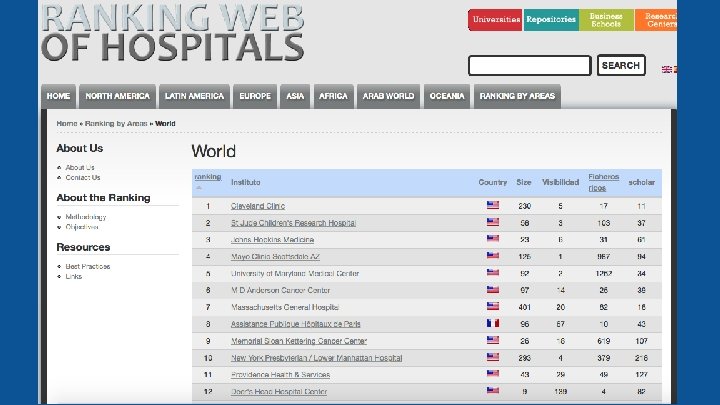Click the Visibilidad column header
This screenshot has width=720, height=405.
pyautogui.click(x=560, y=182)
